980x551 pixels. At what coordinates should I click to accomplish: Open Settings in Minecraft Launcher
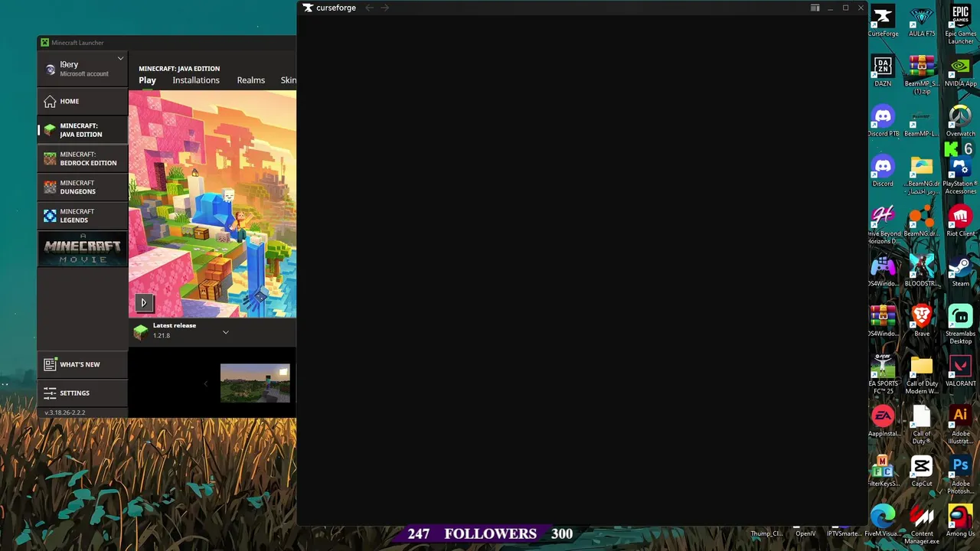83,393
